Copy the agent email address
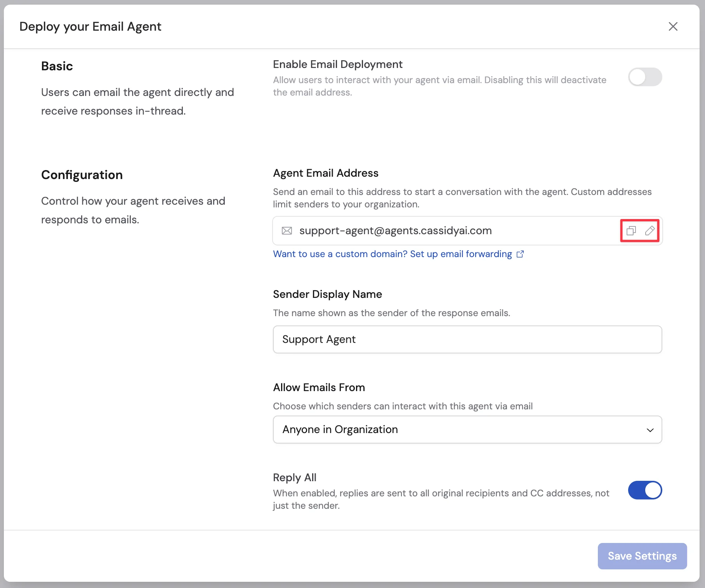This screenshot has height=588, width=705. (x=631, y=231)
